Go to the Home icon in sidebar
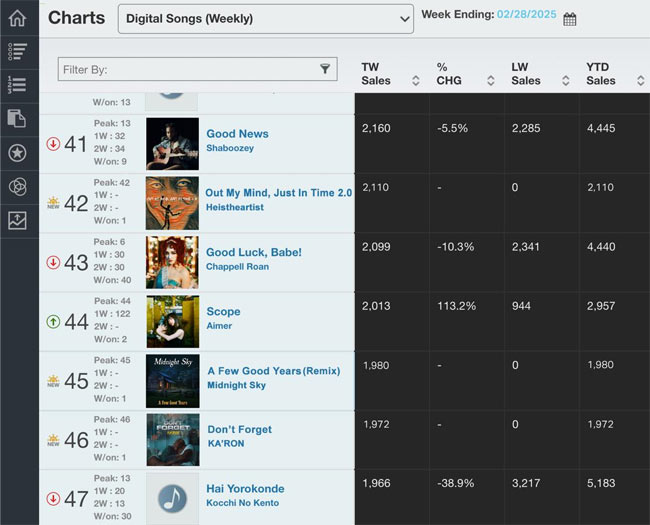 (17, 18)
